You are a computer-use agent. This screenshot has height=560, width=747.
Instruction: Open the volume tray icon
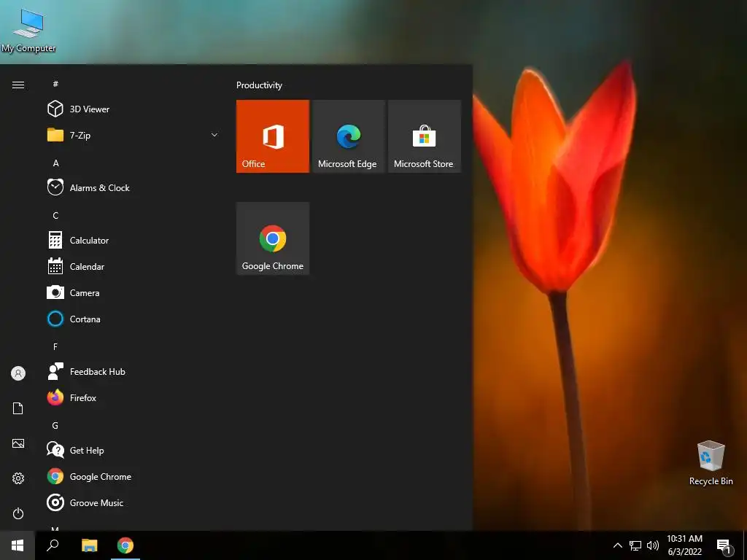[x=653, y=545]
